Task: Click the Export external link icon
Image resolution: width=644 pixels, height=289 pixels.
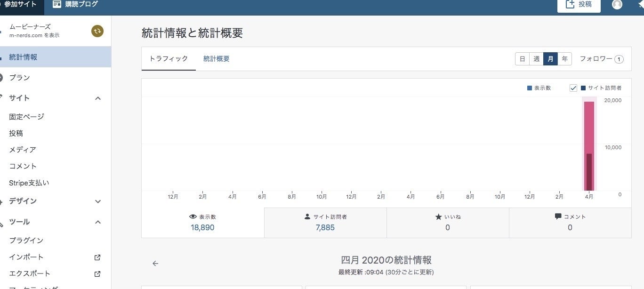Action: [97, 273]
